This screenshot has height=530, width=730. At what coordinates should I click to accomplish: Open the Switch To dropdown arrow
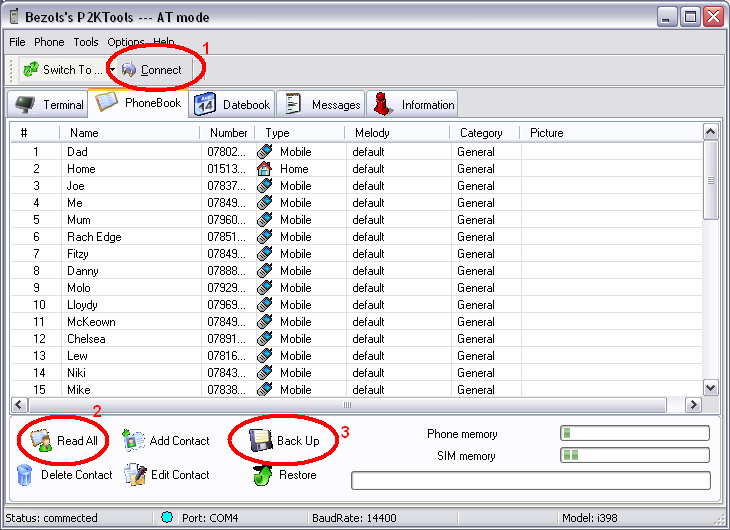tap(112, 70)
